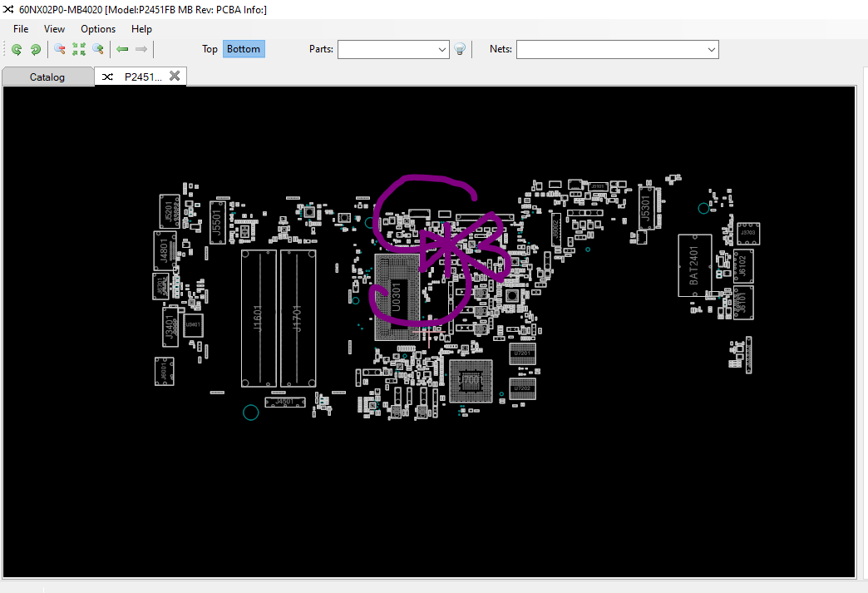Select the J6102 connector

pos(743,266)
